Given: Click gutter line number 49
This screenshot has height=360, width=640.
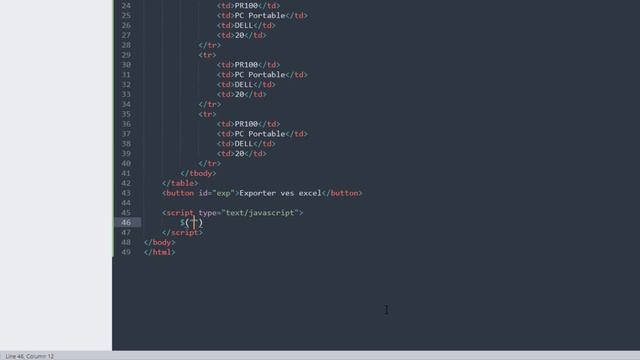Looking at the screenshot, I should (126, 252).
